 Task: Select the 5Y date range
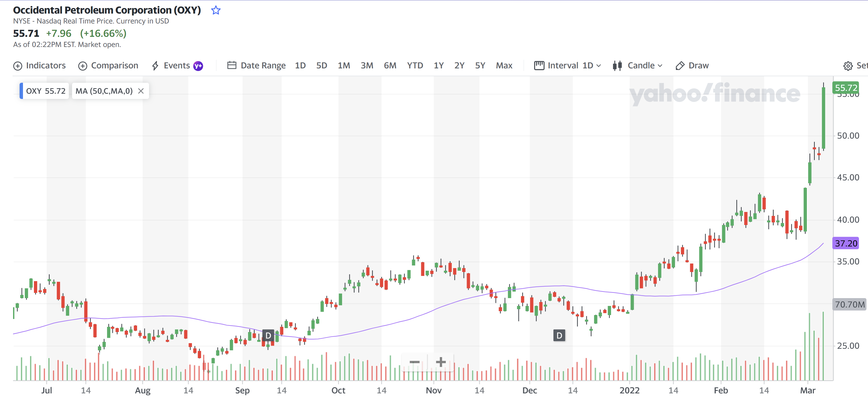(x=480, y=65)
